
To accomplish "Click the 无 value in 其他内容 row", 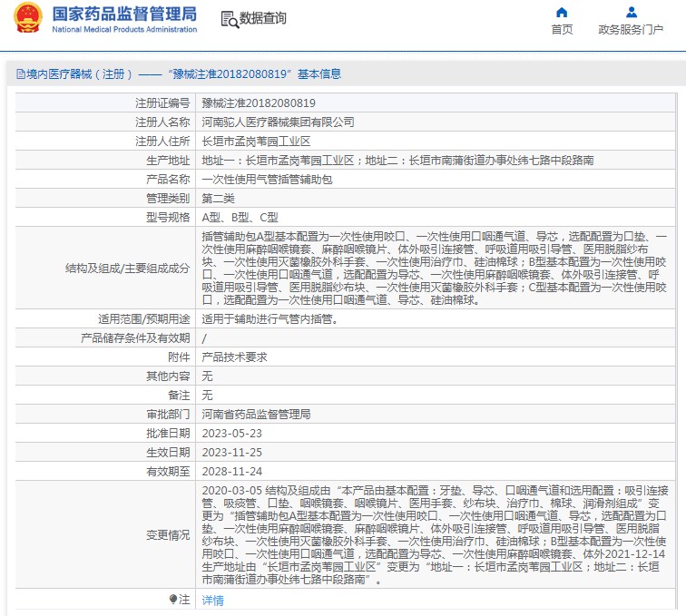I will pos(207,376).
